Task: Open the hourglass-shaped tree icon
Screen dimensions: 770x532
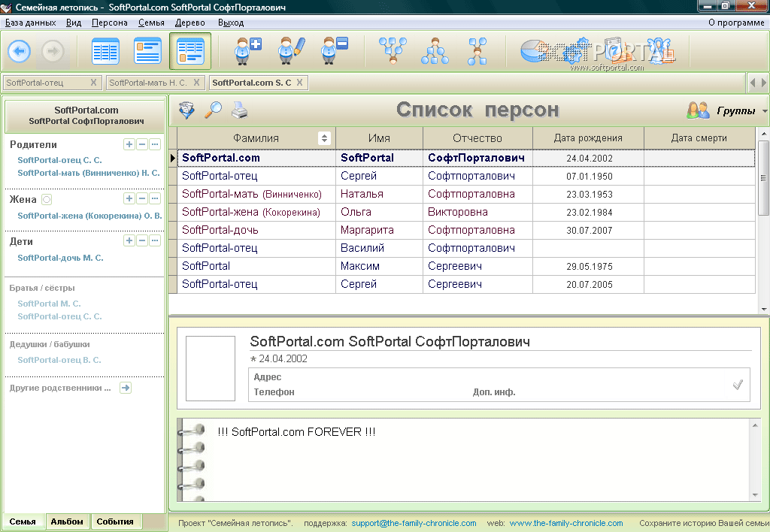Action: [477, 51]
